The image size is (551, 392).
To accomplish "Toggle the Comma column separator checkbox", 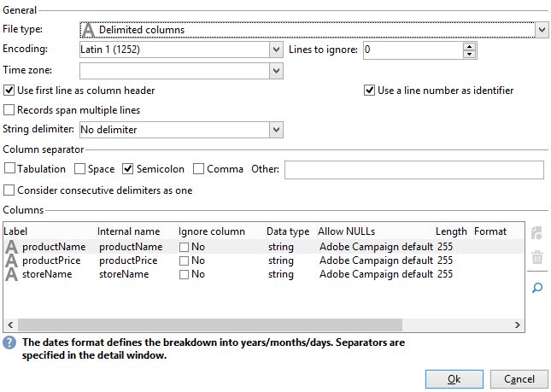I will (x=199, y=169).
